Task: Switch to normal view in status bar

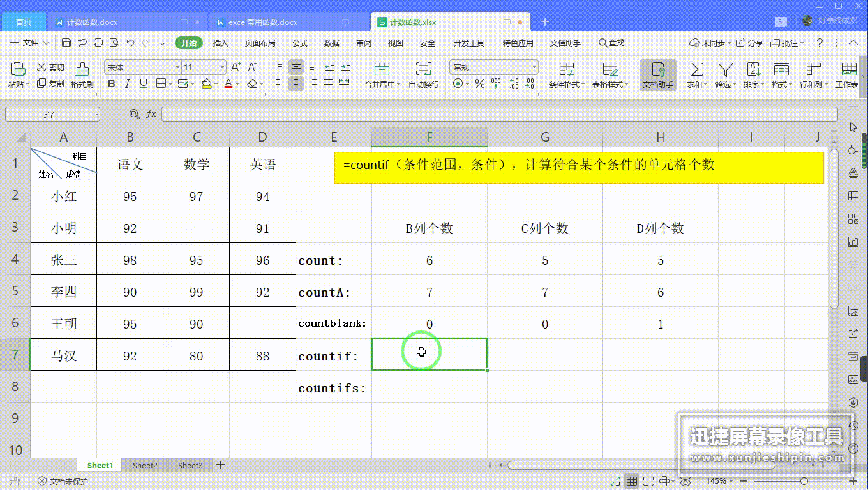Action: coord(631,481)
